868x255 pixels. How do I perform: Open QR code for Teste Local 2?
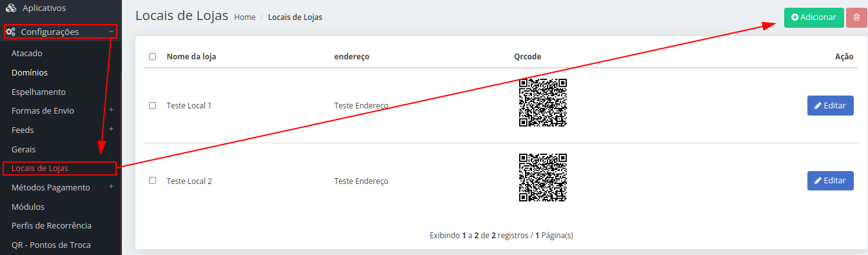[x=543, y=178]
